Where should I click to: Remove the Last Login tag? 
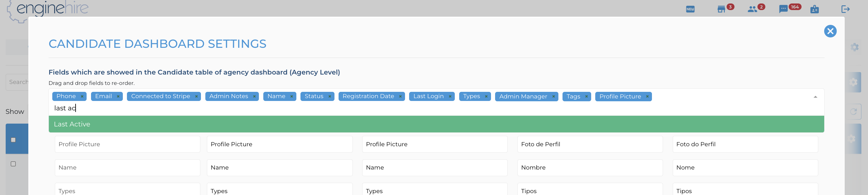pyautogui.click(x=450, y=97)
